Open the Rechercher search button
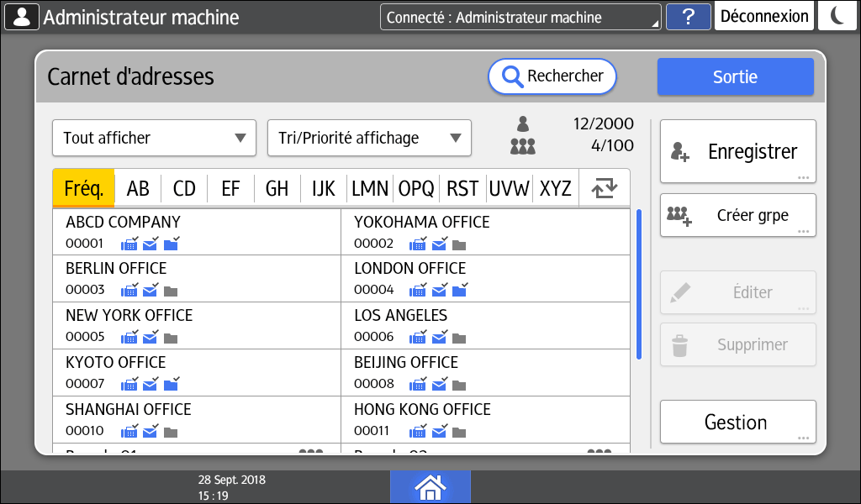Viewport: 861px width, 504px height. [552, 76]
